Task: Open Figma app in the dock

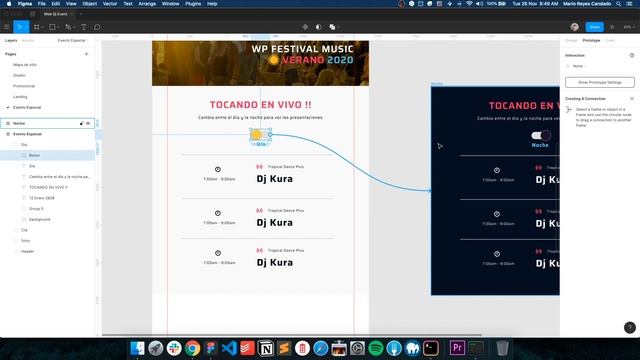Action: pos(211,348)
